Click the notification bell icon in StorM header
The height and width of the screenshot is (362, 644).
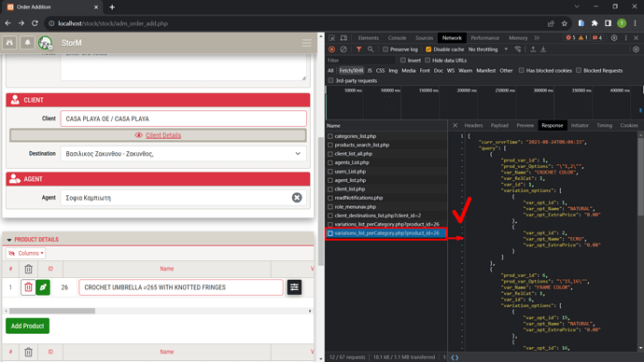pos(27,43)
